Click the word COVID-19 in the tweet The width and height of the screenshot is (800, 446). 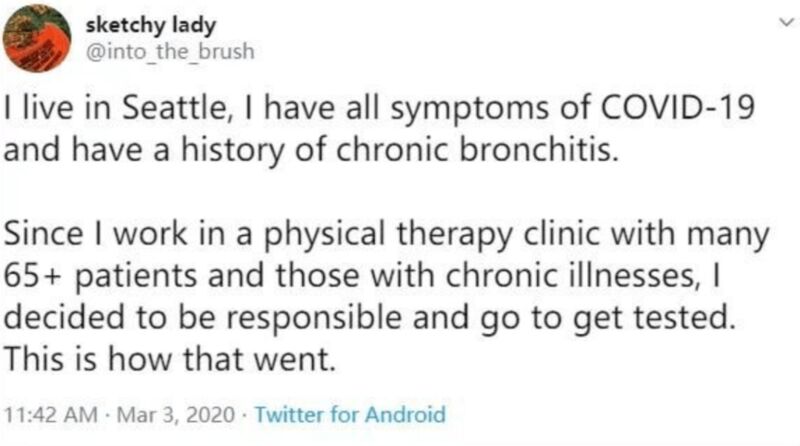[x=677, y=107]
